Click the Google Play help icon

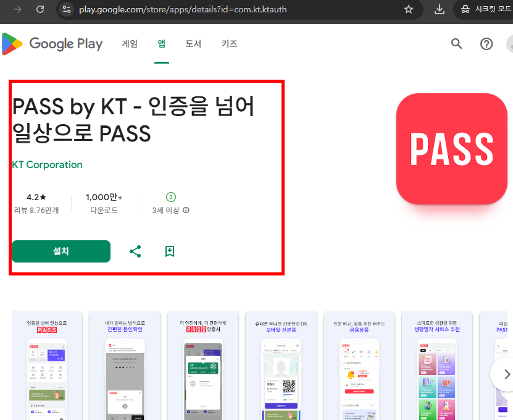point(486,44)
